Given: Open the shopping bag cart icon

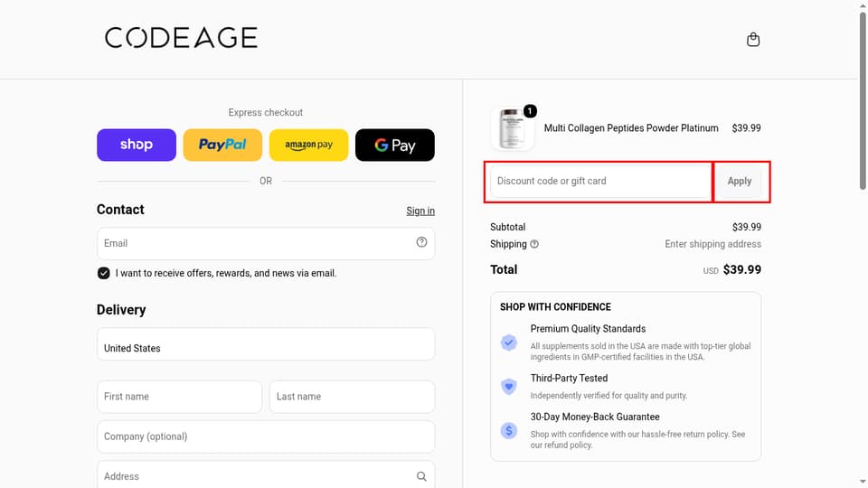Looking at the screenshot, I should 753,39.
